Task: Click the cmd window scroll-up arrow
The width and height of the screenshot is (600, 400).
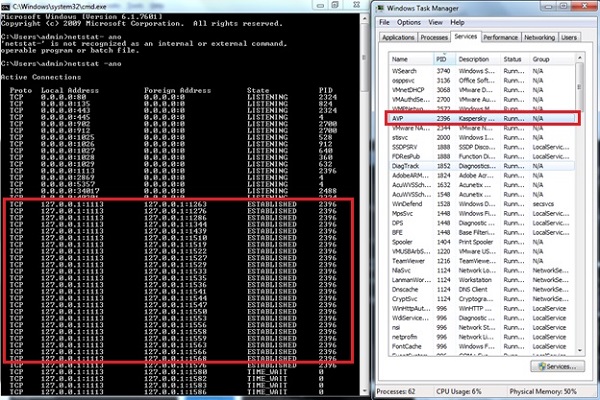Action: [x=364, y=18]
